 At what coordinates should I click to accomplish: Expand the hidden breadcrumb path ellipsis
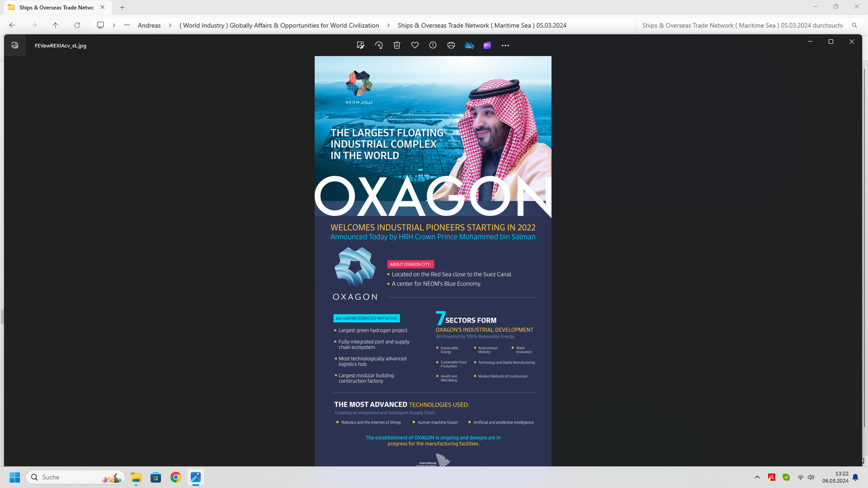coord(127,25)
